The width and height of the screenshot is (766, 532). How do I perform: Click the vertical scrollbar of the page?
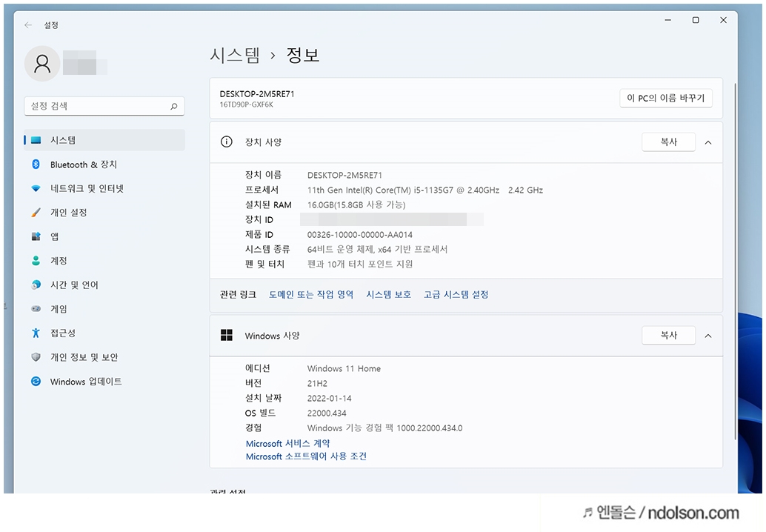735,262
